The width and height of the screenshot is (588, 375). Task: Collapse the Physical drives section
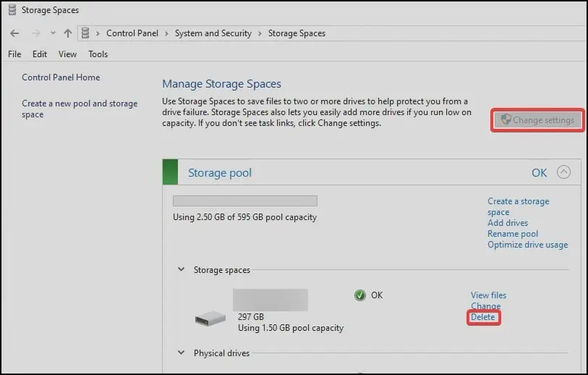coord(181,353)
